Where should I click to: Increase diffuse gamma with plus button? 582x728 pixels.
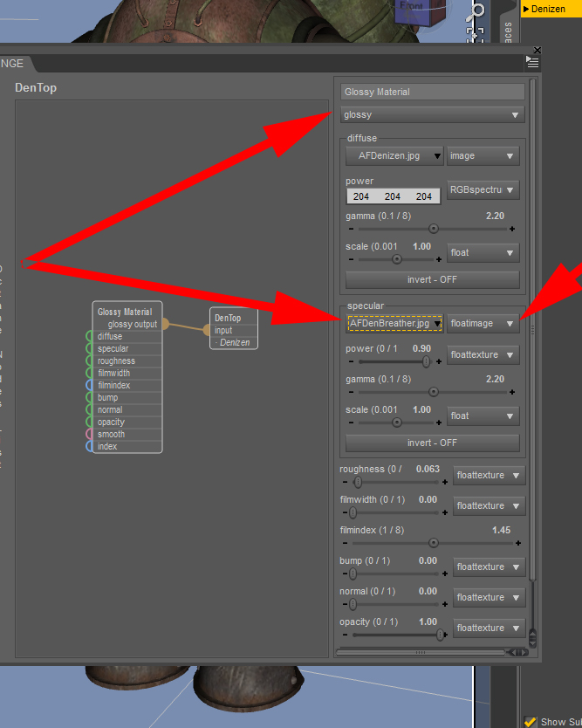[512, 229]
